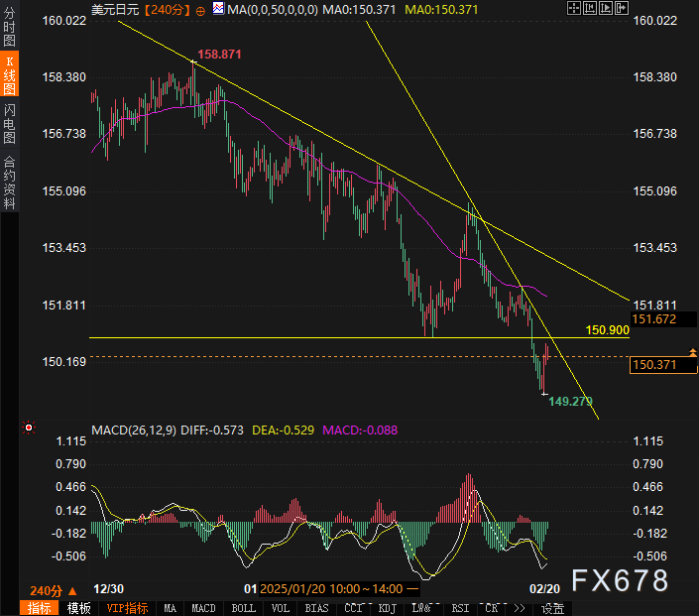Click the red target icon beside MACD panel
This screenshot has height=616, width=699.
tap(29, 429)
